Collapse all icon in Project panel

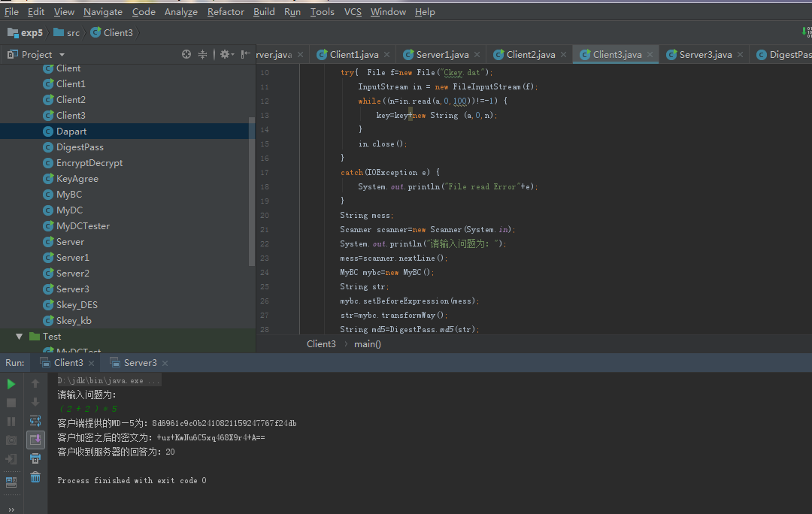click(202, 54)
